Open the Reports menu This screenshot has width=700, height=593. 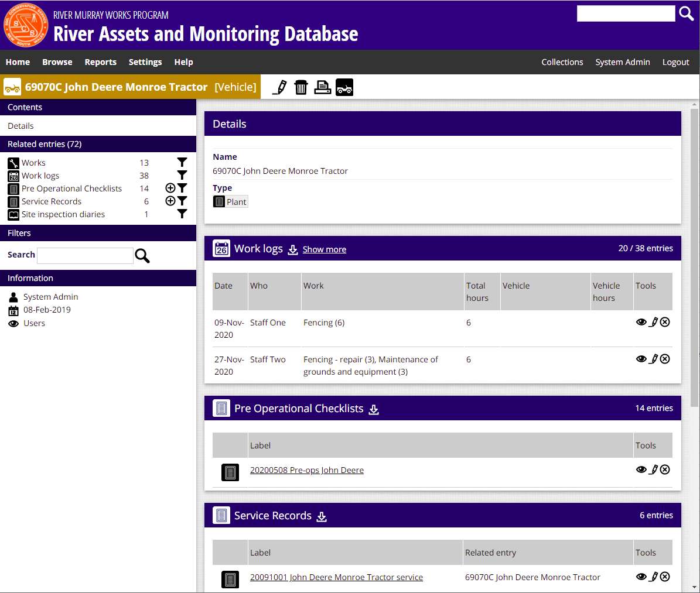pyautogui.click(x=100, y=62)
